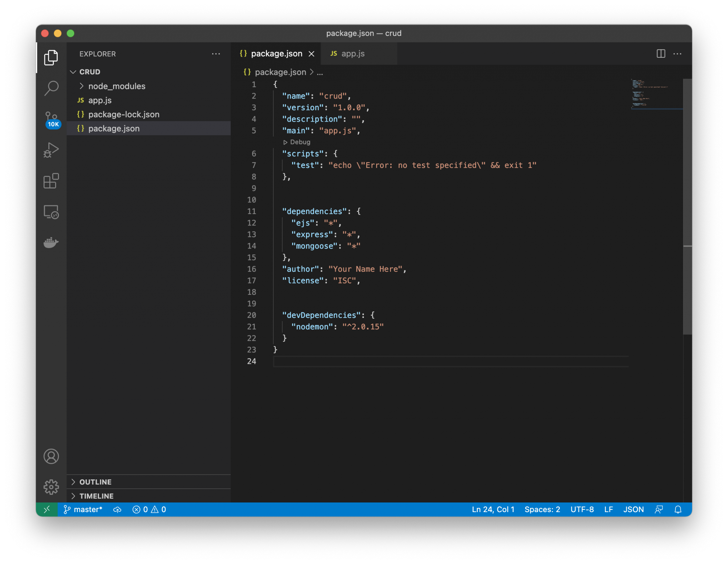Open the Remote Explorer view
Viewport: 728px width, 564px height.
pos(51,212)
